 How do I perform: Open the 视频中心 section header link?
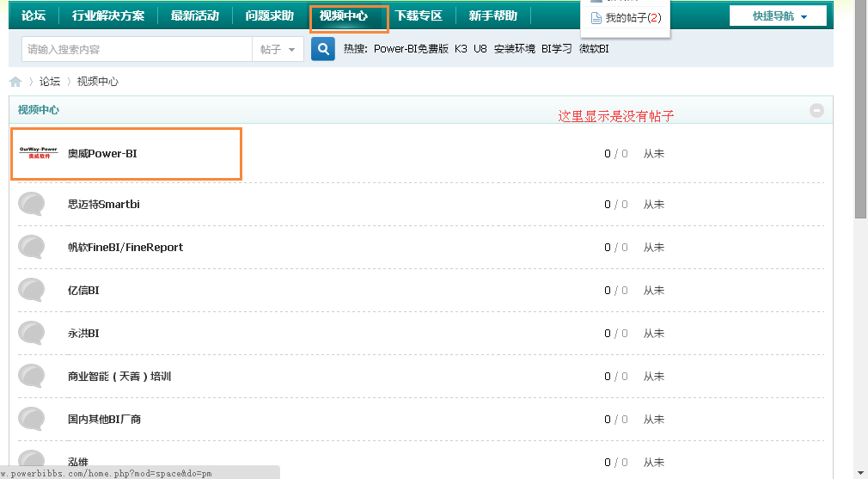click(38, 109)
